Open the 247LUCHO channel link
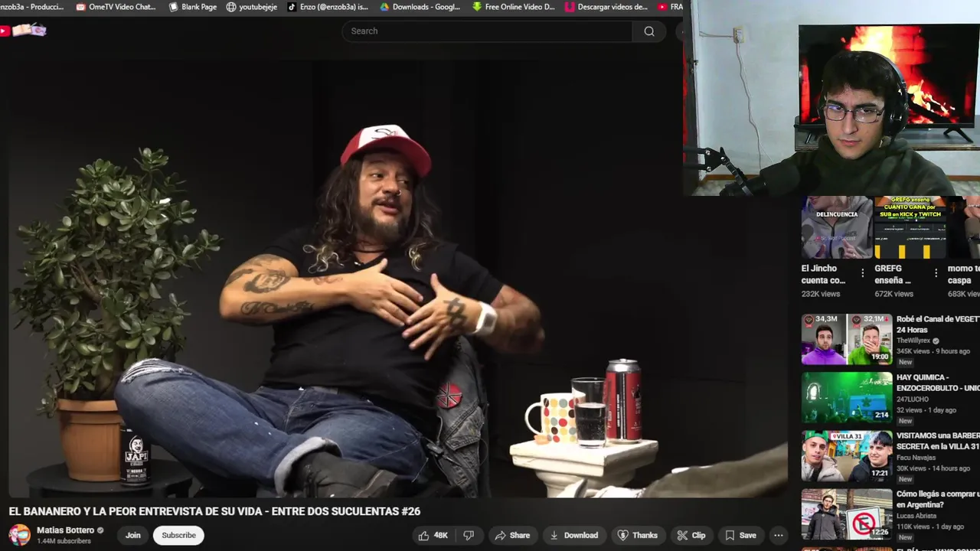Viewport: 980px width, 551px height. click(x=912, y=399)
